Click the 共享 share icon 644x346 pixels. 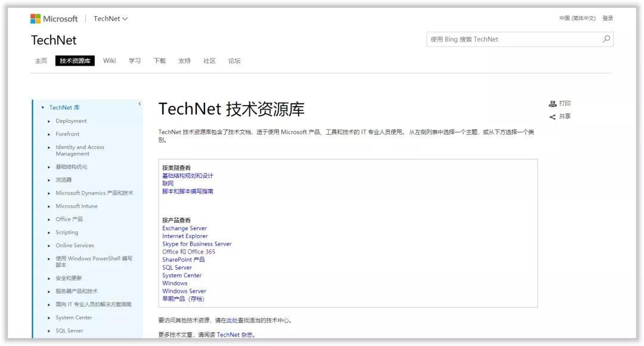(x=552, y=116)
